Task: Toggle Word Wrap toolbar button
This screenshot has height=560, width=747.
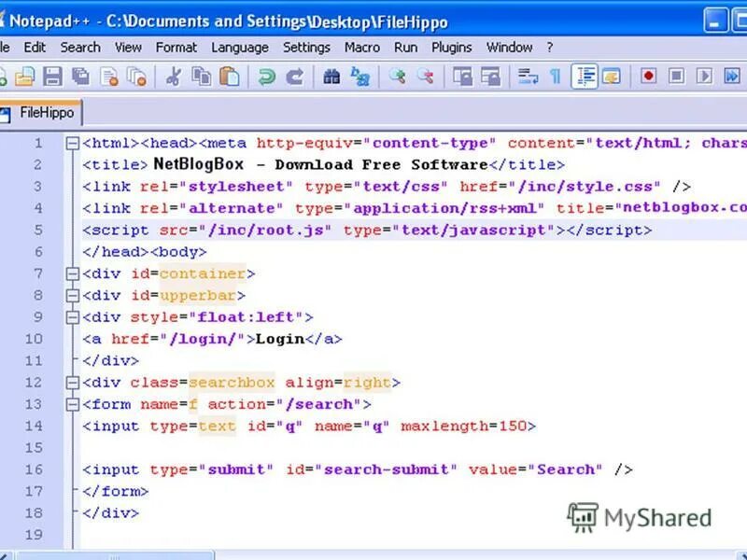Action: [x=528, y=77]
